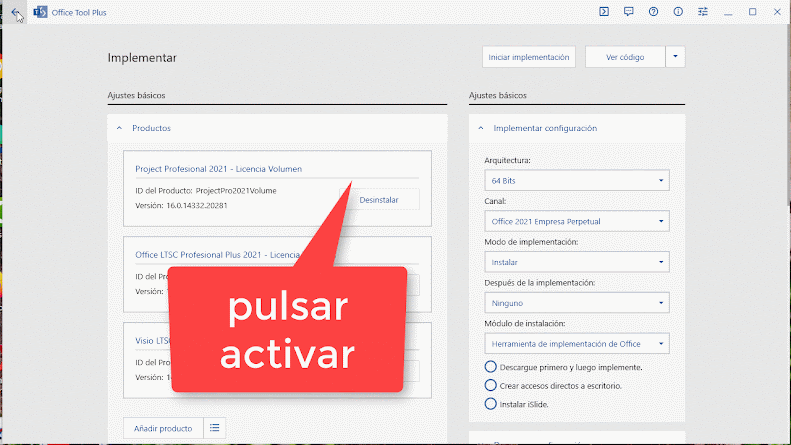This screenshot has height=445, width=791.
Task: Click the Office LTSC Profesional Plus 2021 title
Action: 217,255
